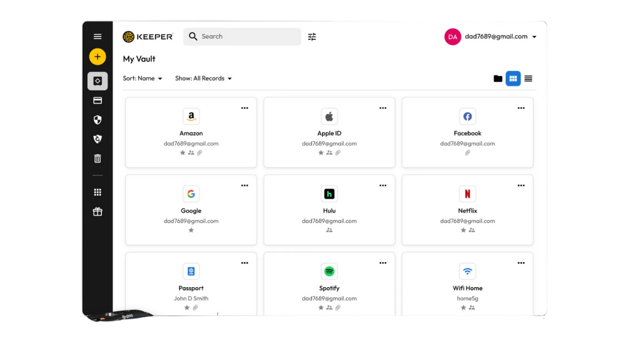Click the Keeper logo
The image size is (644, 337).
pos(148,36)
